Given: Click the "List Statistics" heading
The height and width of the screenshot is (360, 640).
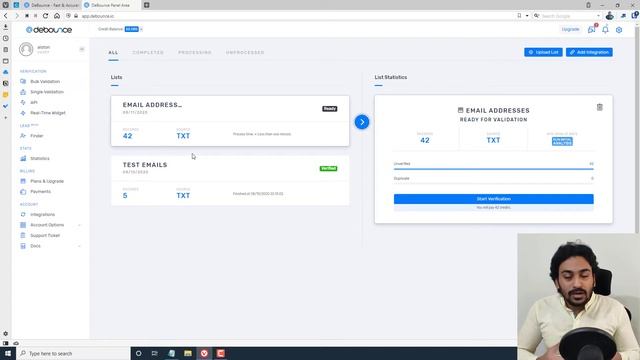Looking at the screenshot, I should [391, 77].
